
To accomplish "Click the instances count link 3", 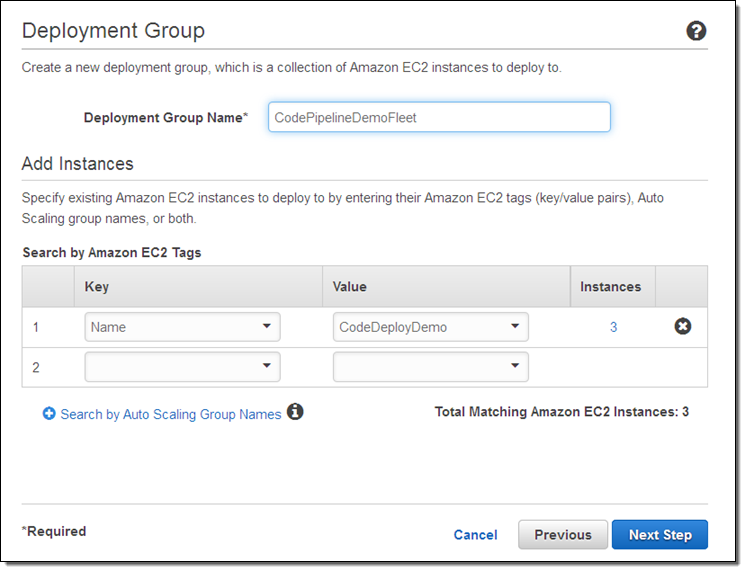I will coord(613,327).
